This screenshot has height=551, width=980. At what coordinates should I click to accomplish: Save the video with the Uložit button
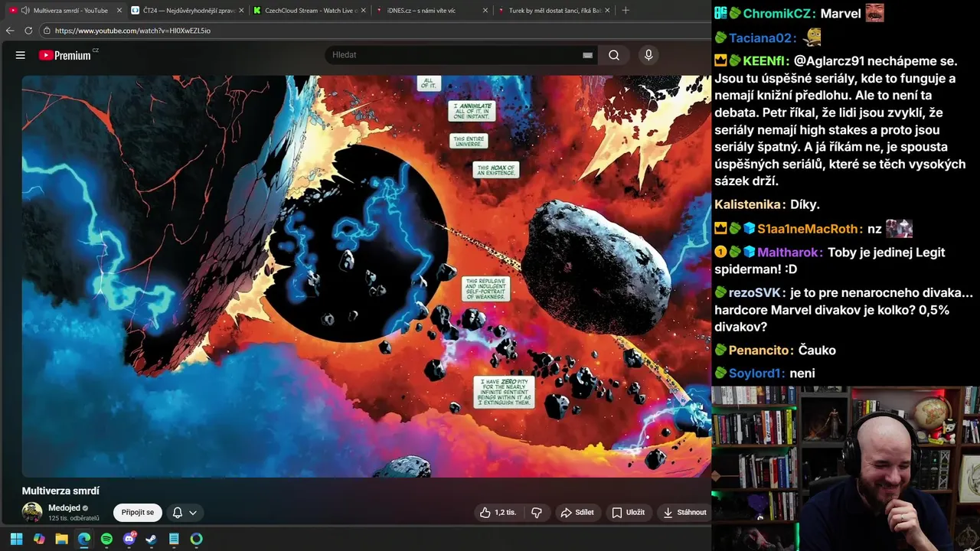tap(628, 513)
